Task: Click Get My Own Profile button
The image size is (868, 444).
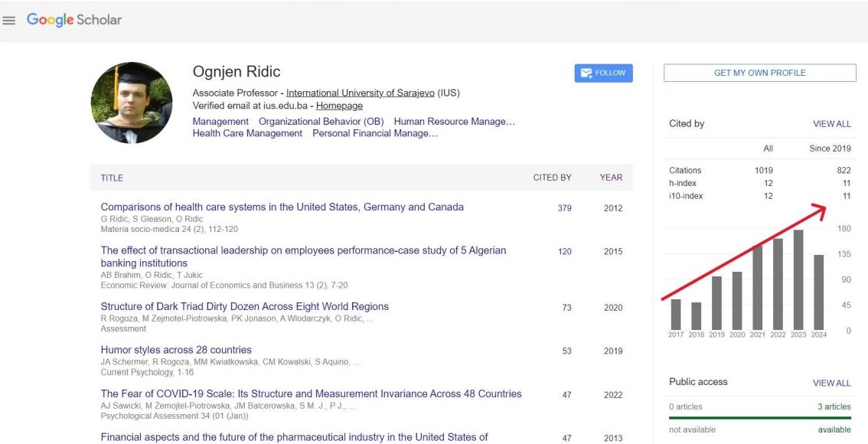Action: click(759, 73)
